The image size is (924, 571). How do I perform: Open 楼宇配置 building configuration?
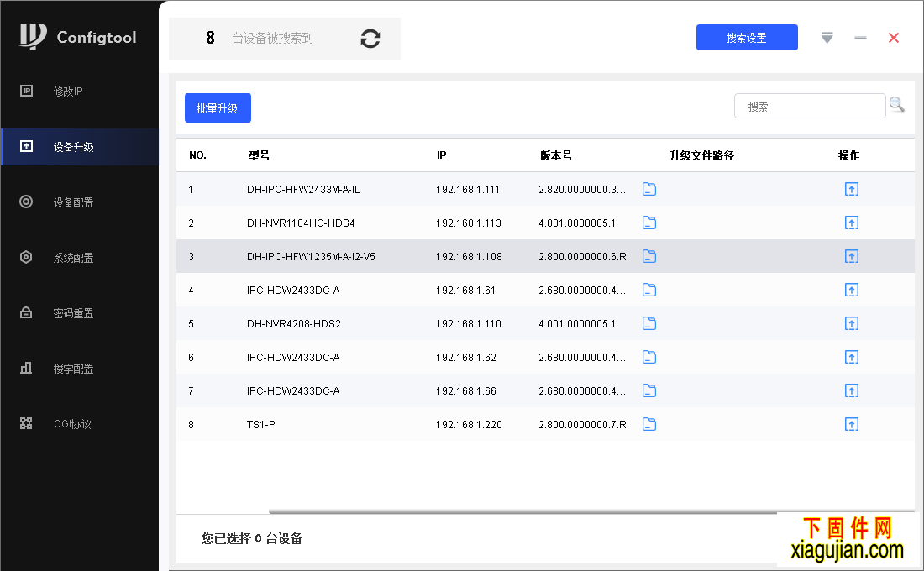(x=80, y=369)
